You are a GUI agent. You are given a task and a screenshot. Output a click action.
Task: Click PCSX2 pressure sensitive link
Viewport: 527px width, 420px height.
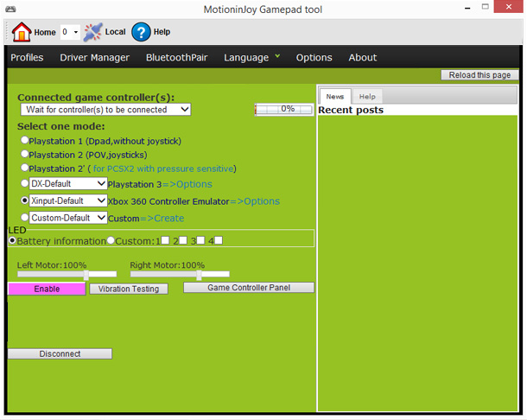(163, 169)
